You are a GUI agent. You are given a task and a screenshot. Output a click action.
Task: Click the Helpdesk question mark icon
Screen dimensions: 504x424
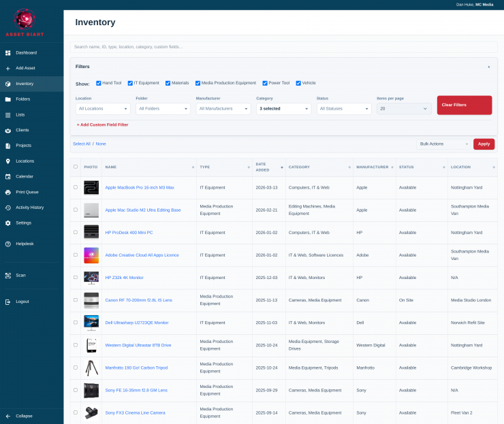coord(8,244)
